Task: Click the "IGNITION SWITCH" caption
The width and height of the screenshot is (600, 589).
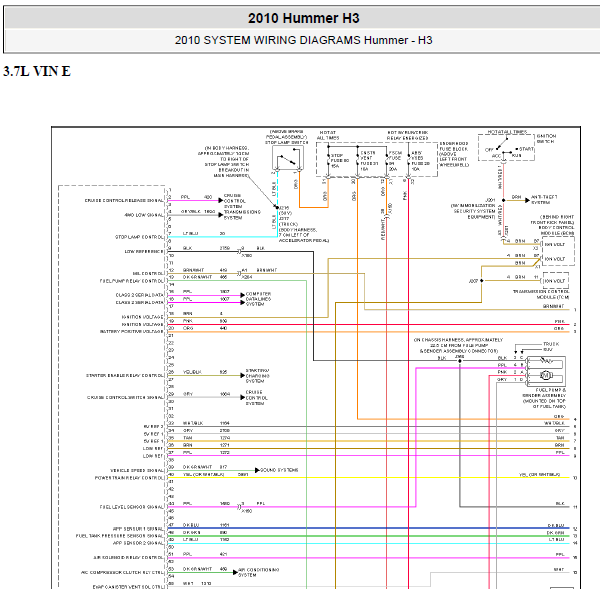Action: [x=546, y=139]
